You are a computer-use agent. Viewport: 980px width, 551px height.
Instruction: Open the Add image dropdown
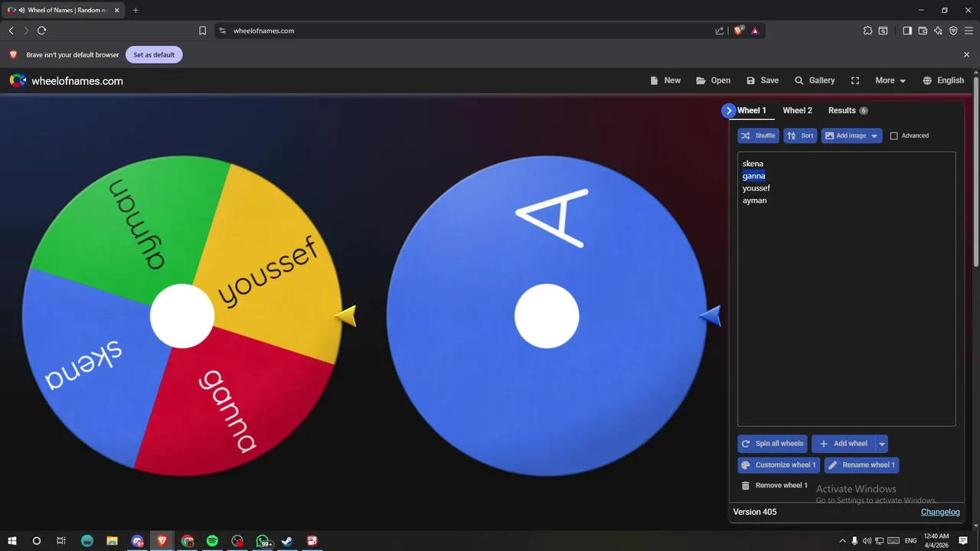pyautogui.click(x=851, y=135)
